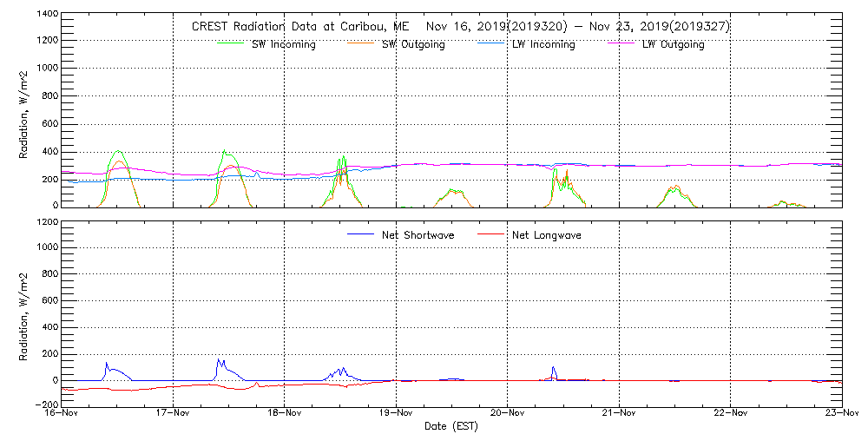Image resolution: width=868 pixels, height=434 pixels.
Task: Select the SW Outgoing legend entry
Action: (413, 44)
